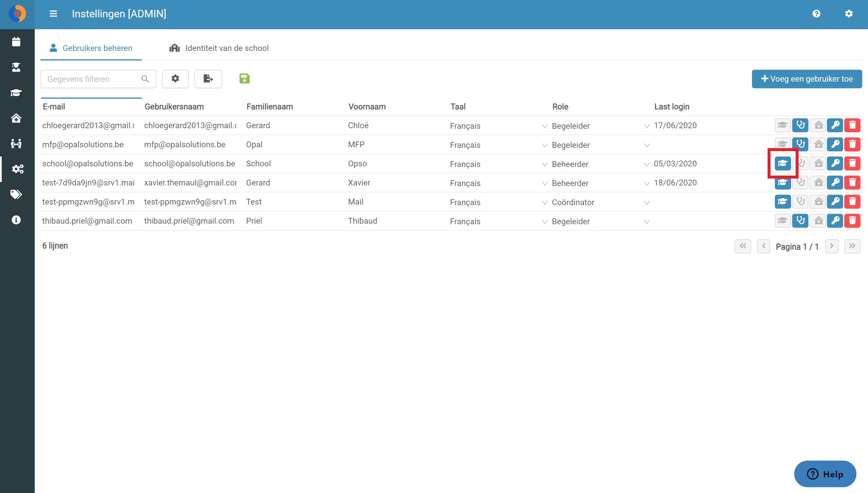Reset password with key icon for Chloé

[835, 125]
